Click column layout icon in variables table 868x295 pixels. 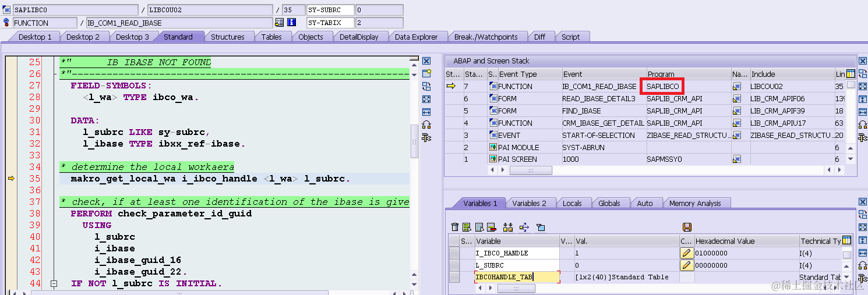click(x=847, y=240)
